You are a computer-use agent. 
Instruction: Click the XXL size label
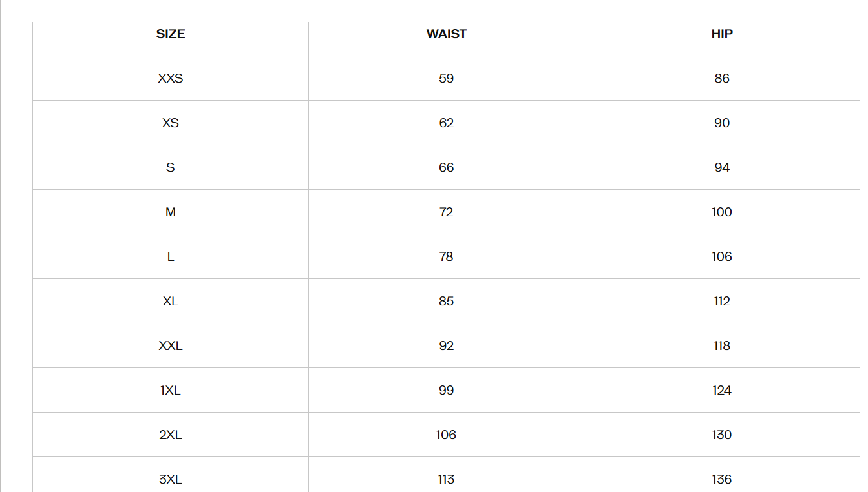[x=171, y=346]
